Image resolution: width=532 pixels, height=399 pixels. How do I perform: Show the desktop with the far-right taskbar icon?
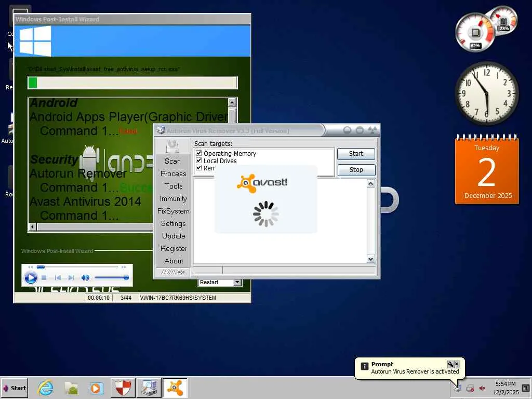pyautogui.click(x=526, y=388)
